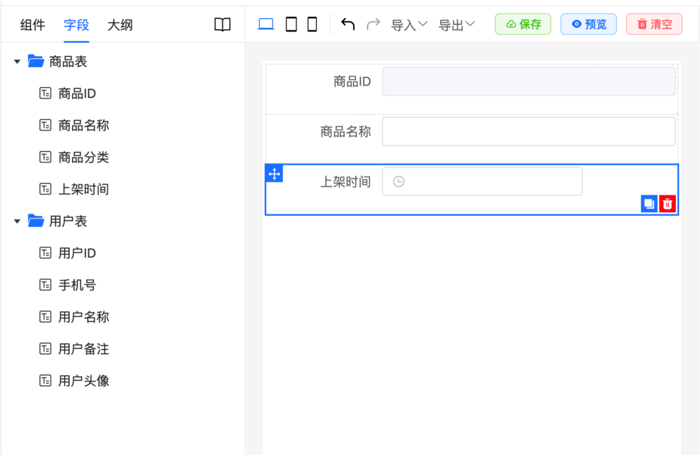Click the undo arrow icon
The image size is (700, 455).
348,24
